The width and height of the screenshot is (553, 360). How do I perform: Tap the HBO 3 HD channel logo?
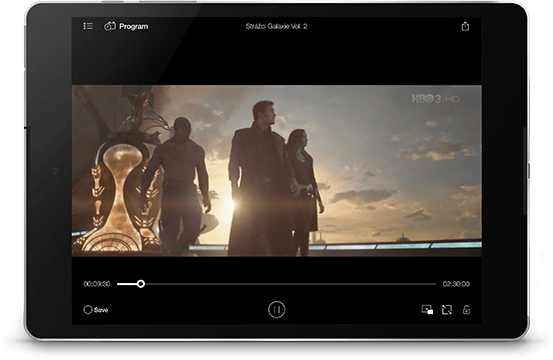(x=436, y=99)
